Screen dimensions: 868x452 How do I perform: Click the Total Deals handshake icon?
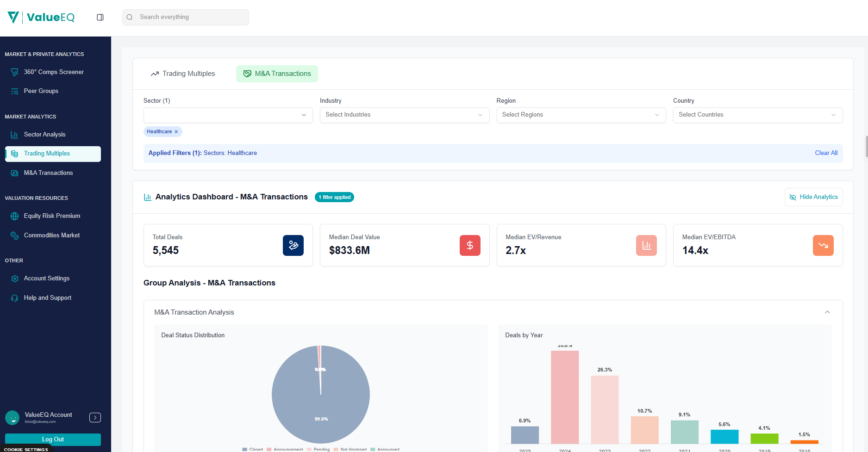[293, 245]
